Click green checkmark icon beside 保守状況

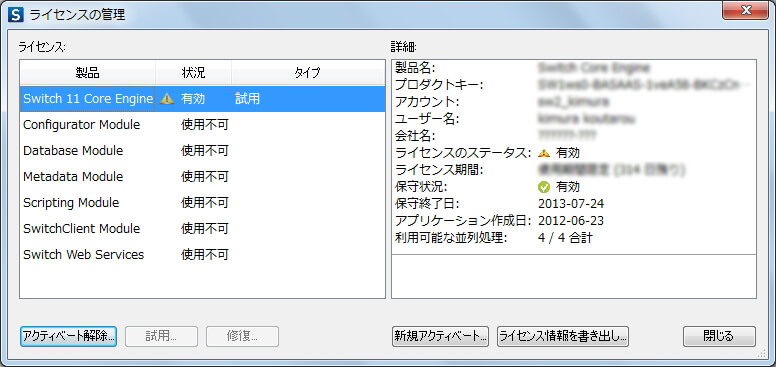point(544,187)
